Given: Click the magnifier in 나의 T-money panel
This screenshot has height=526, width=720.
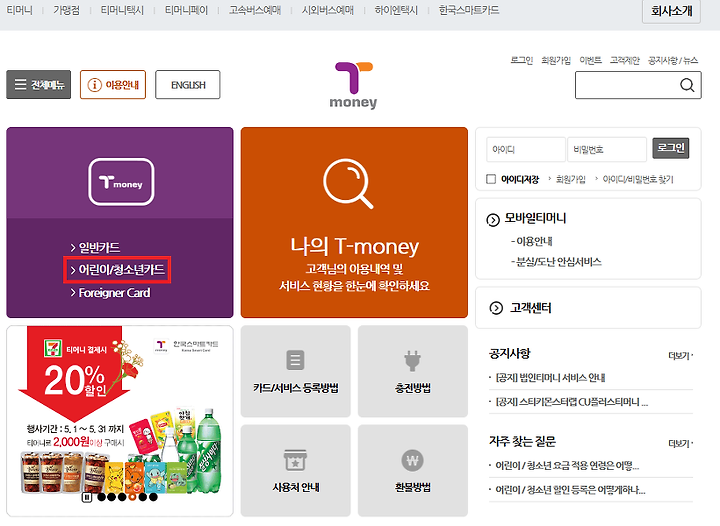Looking at the screenshot, I should click(348, 183).
